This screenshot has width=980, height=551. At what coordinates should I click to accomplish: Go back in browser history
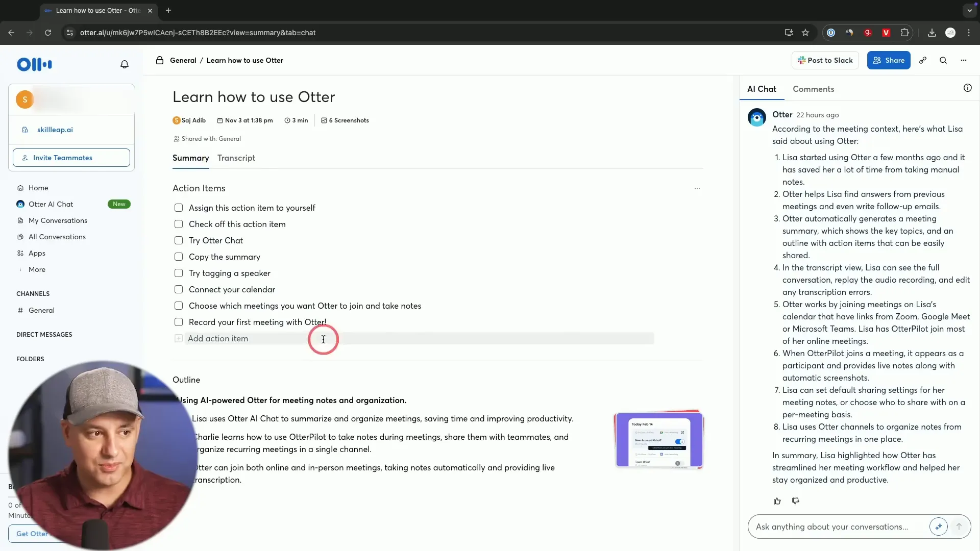point(11,33)
